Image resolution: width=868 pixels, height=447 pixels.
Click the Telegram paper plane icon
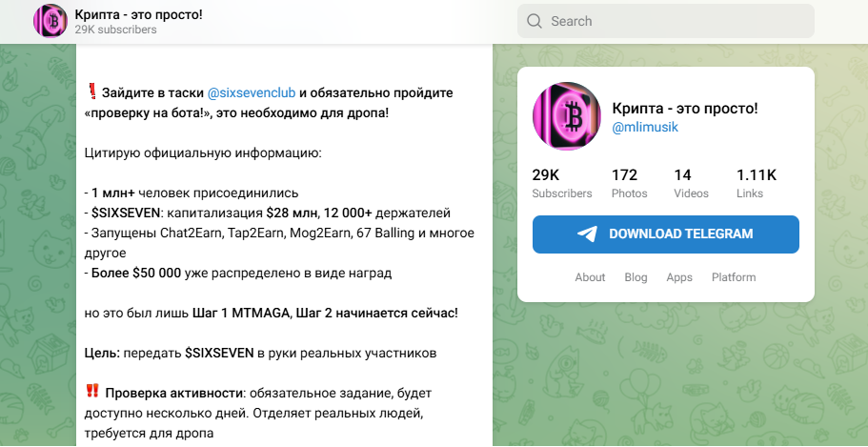point(587,234)
